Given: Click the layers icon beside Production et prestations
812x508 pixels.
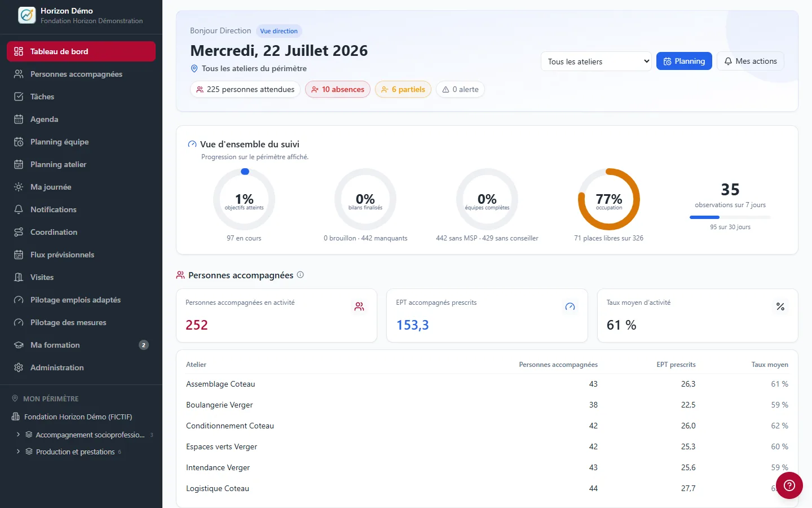Looking at the screenshot, I should (29, 452).
